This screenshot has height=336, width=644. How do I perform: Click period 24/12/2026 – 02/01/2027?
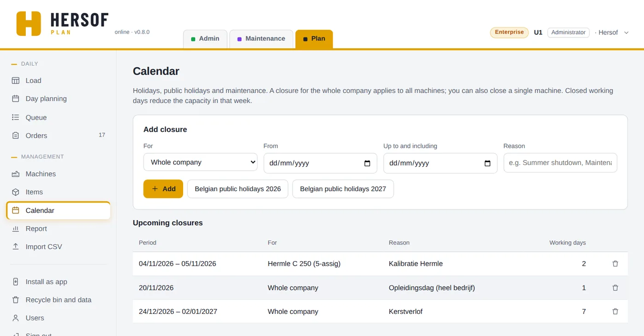[x=178, y=312]
